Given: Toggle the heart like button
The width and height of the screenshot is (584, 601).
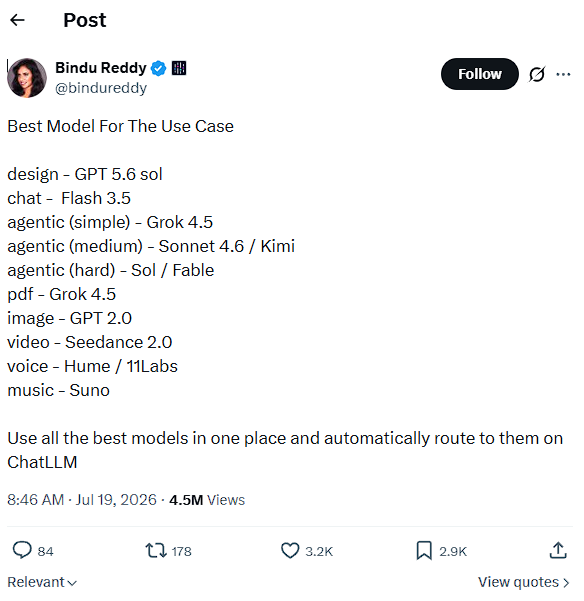Looking at the screenshot, I should 290,550.
